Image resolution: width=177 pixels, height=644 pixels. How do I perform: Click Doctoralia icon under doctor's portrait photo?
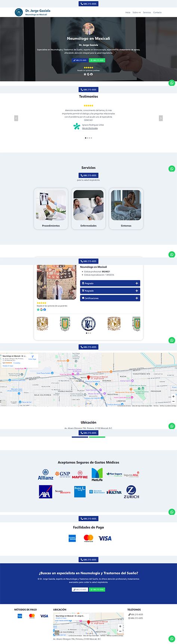[x=38, y=310]
